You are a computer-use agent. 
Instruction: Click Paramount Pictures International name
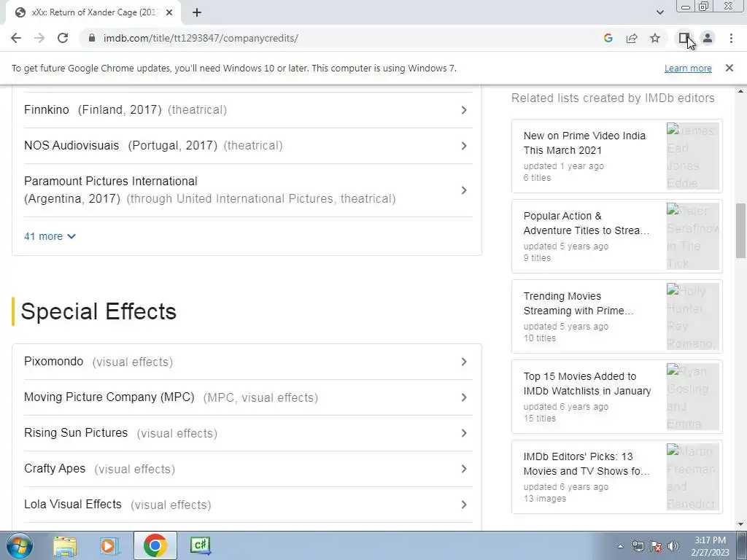coord(111,181)
